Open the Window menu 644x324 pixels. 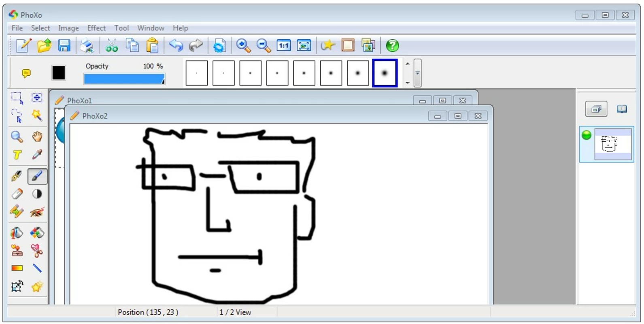click(x=151, y=28)
